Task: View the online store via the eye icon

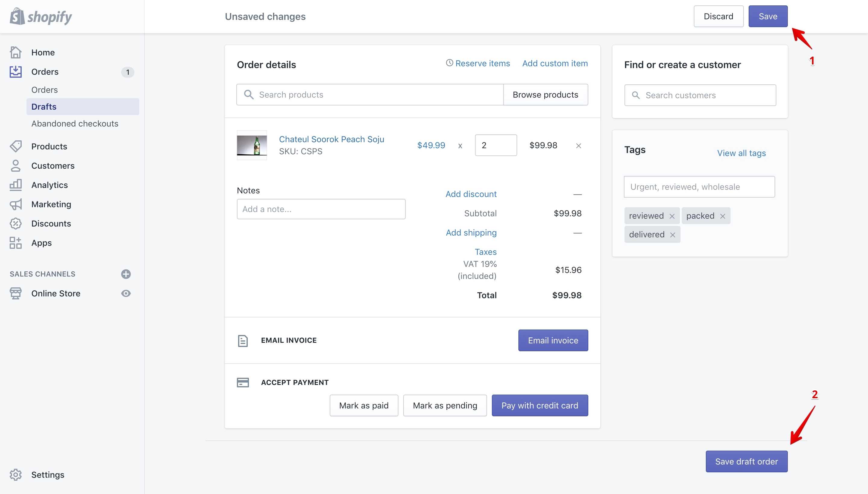Action: pyautogui.click(x=126, y=293)
